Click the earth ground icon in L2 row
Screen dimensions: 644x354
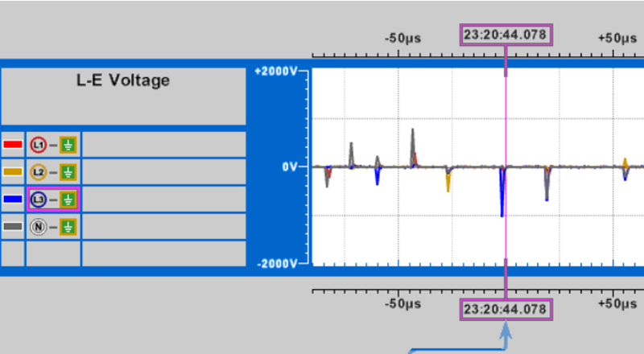click(68, 172)
